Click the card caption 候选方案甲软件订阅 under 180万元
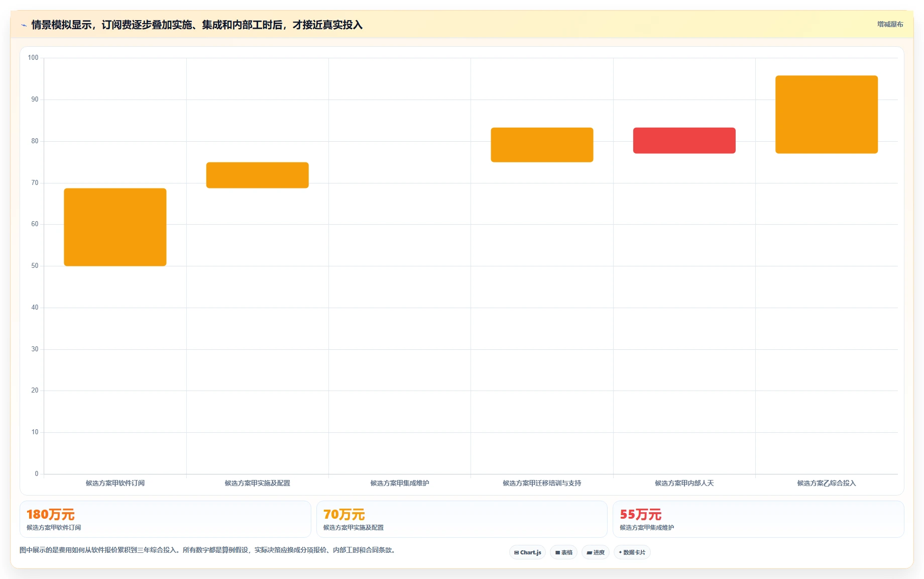This screenshot has height=579, width=924. [x=54, y=528]
